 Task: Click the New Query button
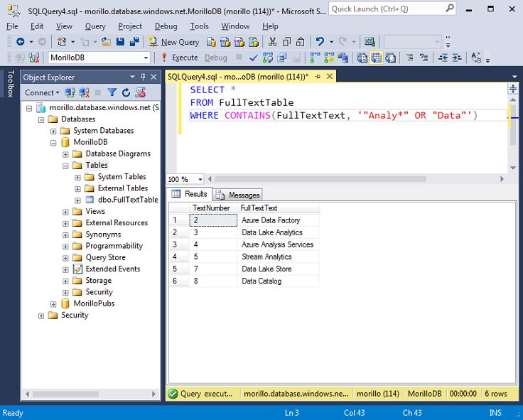(174, 42)
